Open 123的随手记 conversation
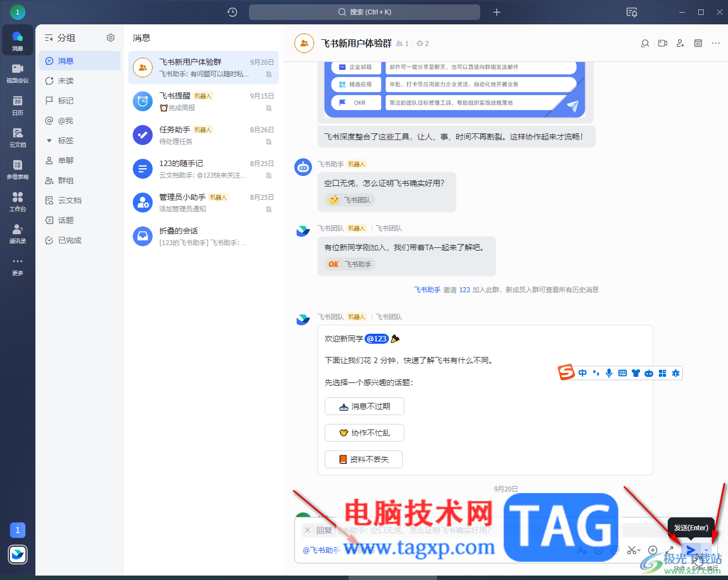 [204, 169]
